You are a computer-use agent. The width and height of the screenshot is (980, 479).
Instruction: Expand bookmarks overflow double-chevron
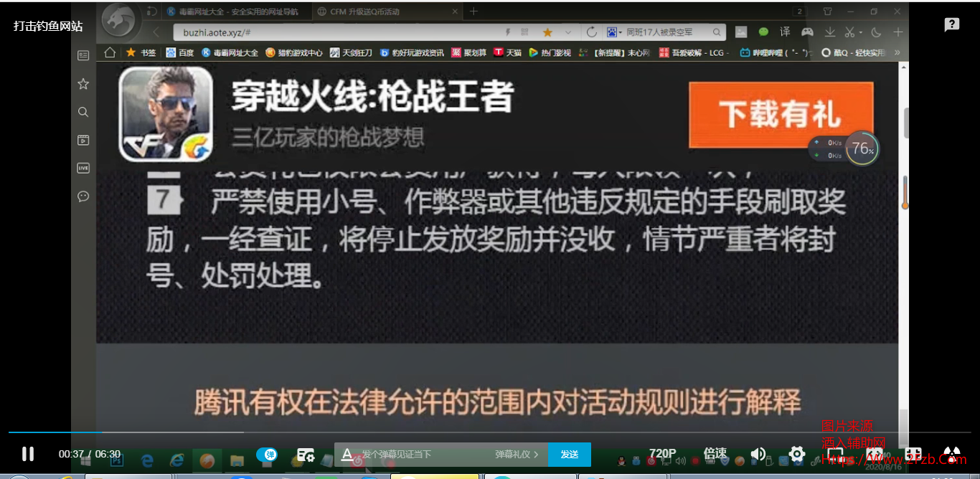897,52
